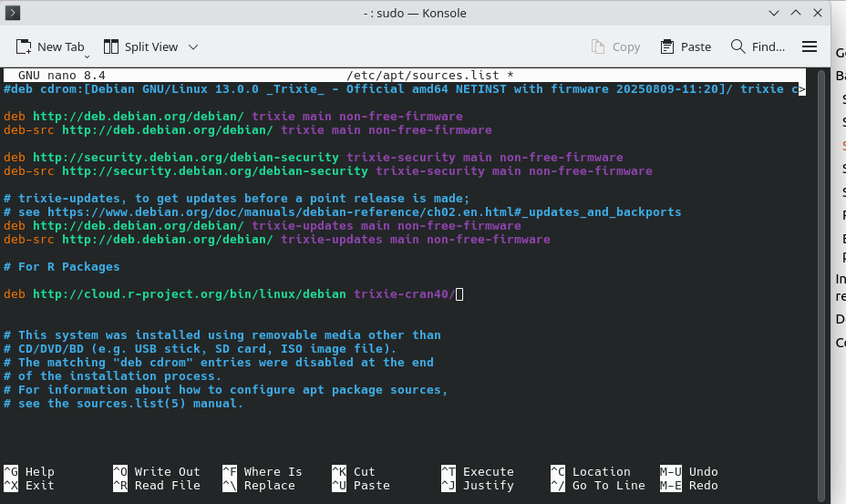The width and height of the screenshot is (846, 504).
Task: Click the Split View icon
Action: point(111,46)
